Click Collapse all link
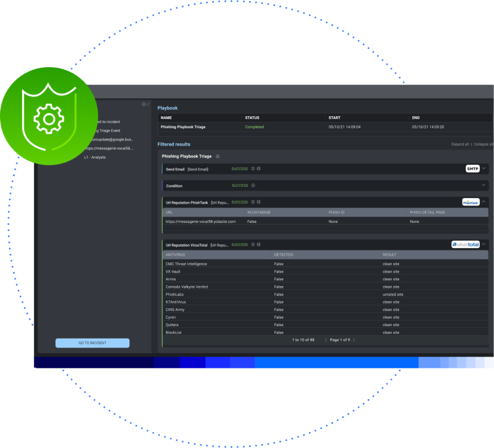The height and width of the screenshot is (448, 494). pyautogui.click(x=483, y=144)
